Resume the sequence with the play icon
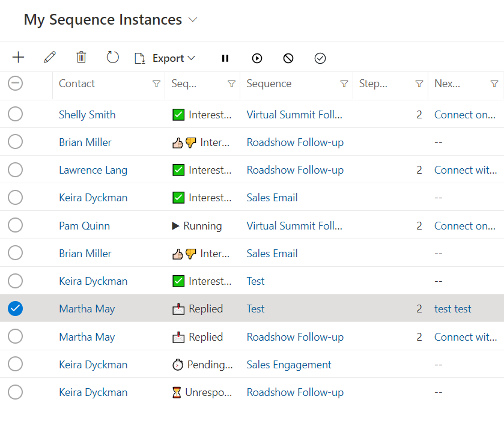This screenshot has height=426, width=504. click(257, 58)
